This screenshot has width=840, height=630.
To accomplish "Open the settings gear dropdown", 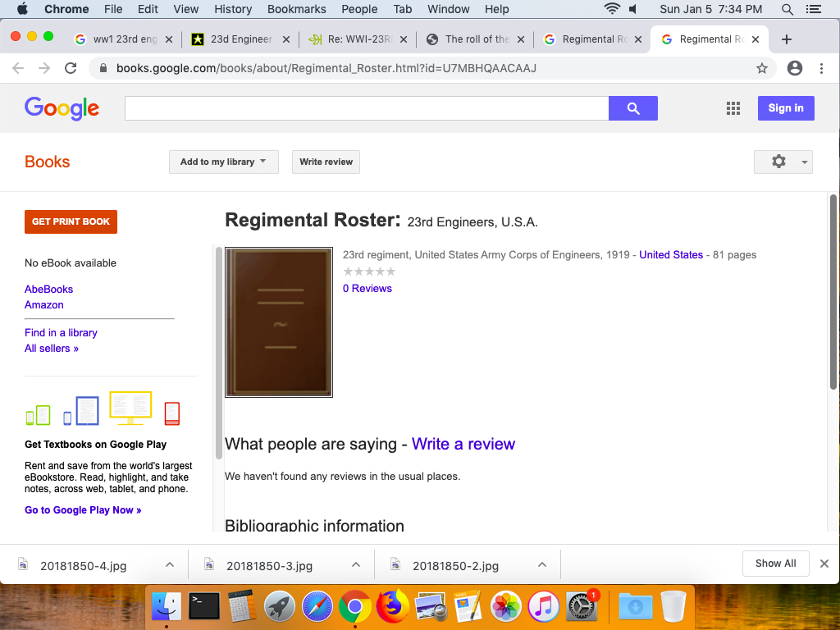I will 783,162.
